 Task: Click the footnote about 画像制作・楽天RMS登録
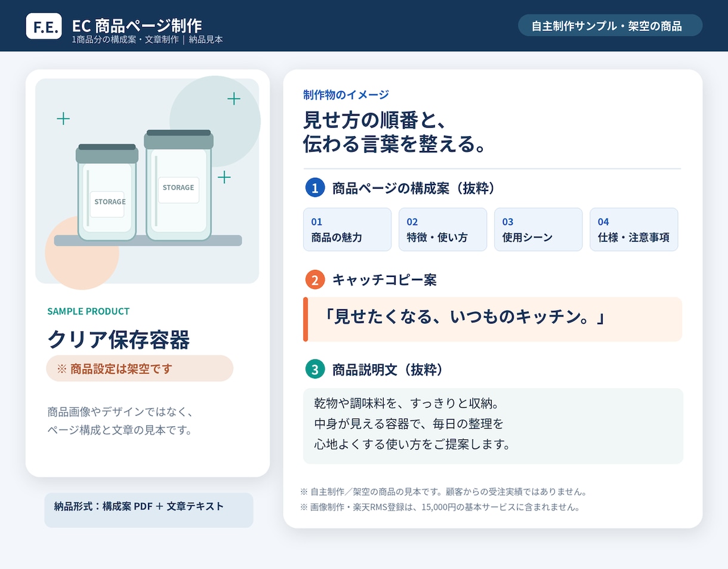pyautogui.click(x=440, y=508)
